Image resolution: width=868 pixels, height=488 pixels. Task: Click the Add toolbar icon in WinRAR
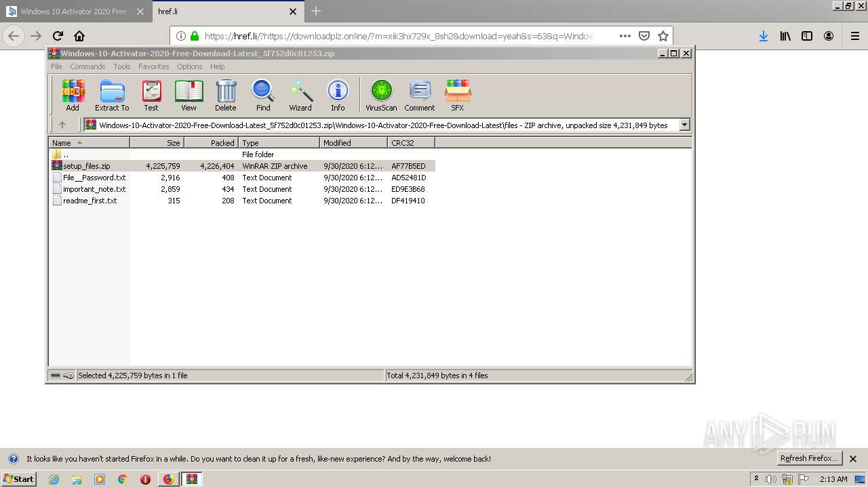coord(73,96)
